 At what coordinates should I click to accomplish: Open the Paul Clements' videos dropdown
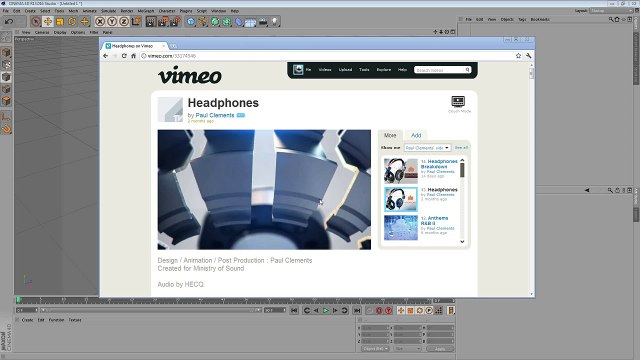pos(427,148)
